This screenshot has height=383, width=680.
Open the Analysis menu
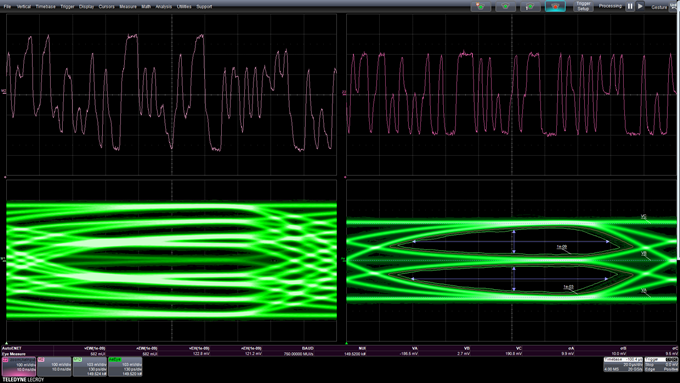(163, 7)
